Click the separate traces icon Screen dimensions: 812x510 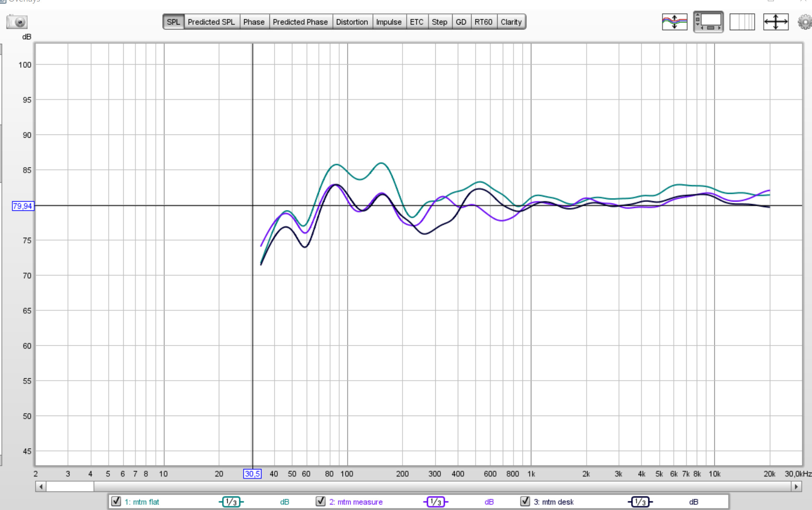pos(675,22)
